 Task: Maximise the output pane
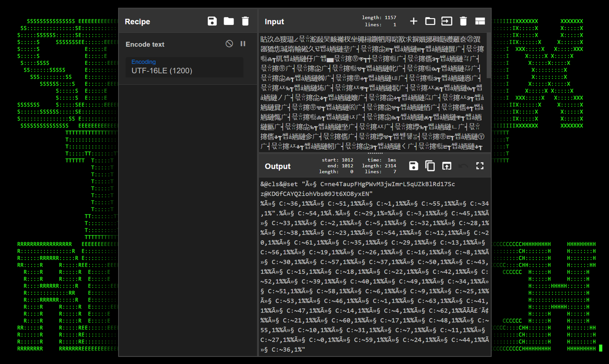[x=480, y=166]
